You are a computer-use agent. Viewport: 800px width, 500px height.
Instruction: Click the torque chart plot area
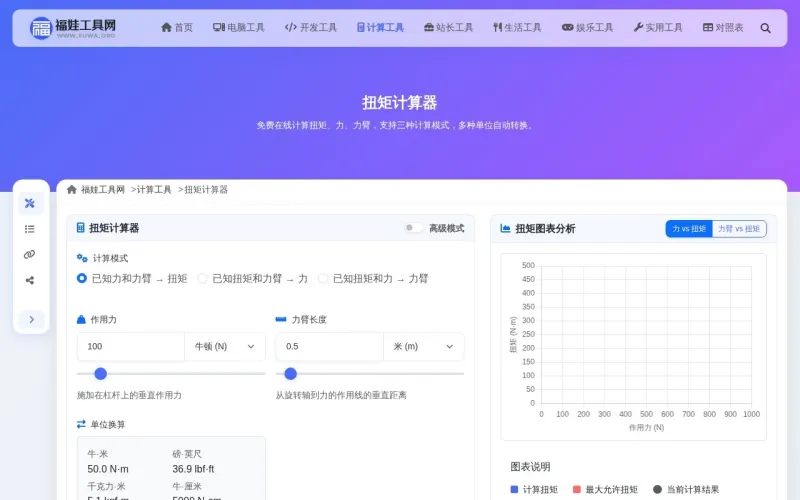point(646,335)
